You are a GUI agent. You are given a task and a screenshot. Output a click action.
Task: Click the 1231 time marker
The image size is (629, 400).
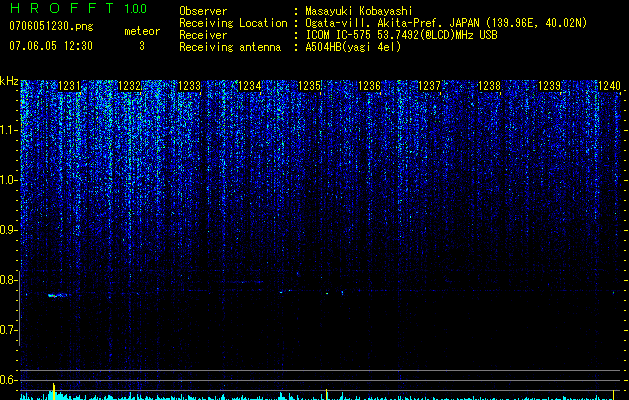point(69,86)
